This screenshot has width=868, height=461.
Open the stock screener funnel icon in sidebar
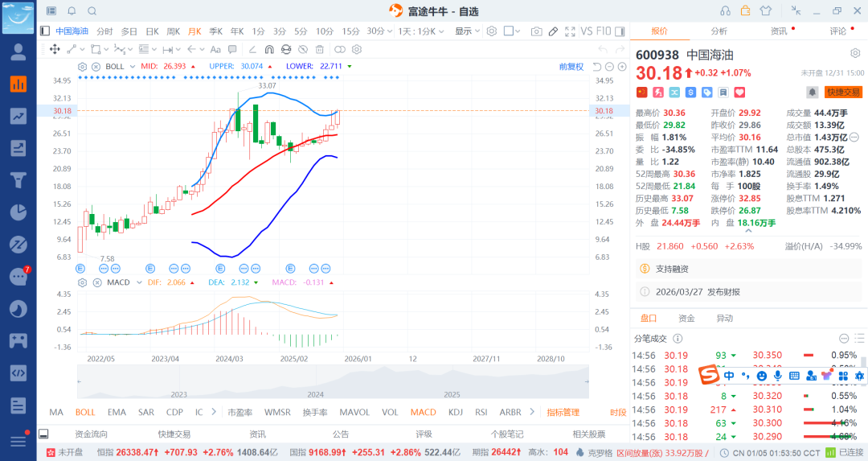click(18, 180)
